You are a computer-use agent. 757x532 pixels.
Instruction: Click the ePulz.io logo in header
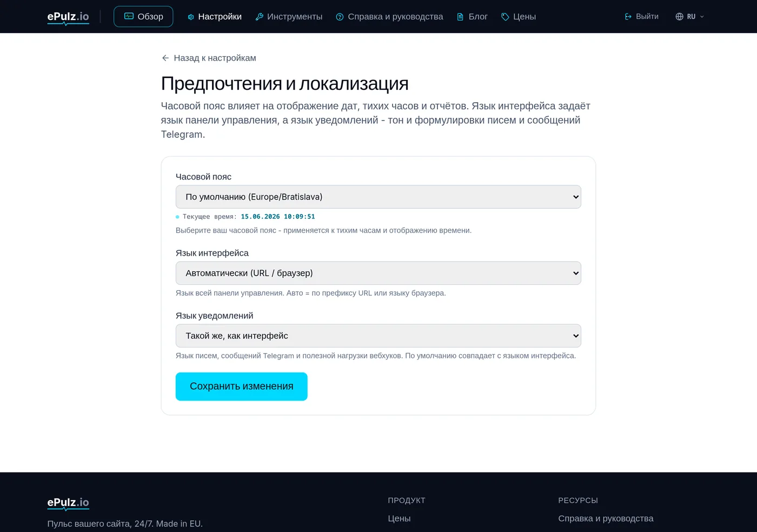[68, 17]
